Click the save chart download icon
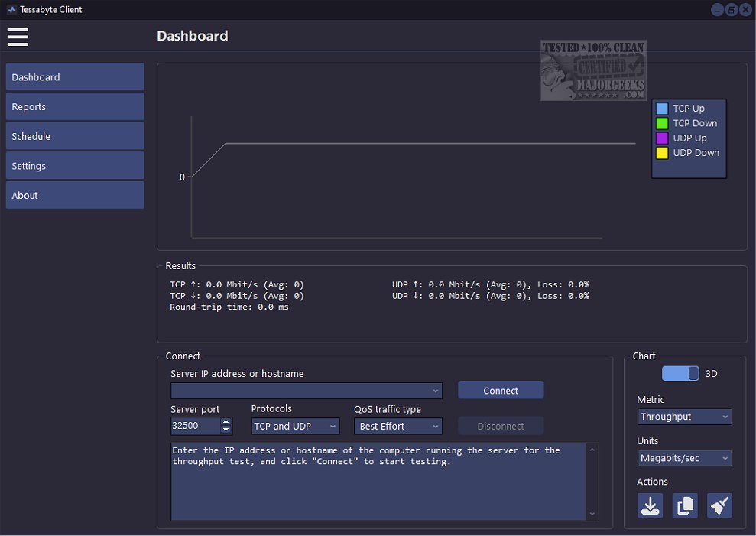The height and width of the screenshot is (536, 756). click(x=651, y=505)
